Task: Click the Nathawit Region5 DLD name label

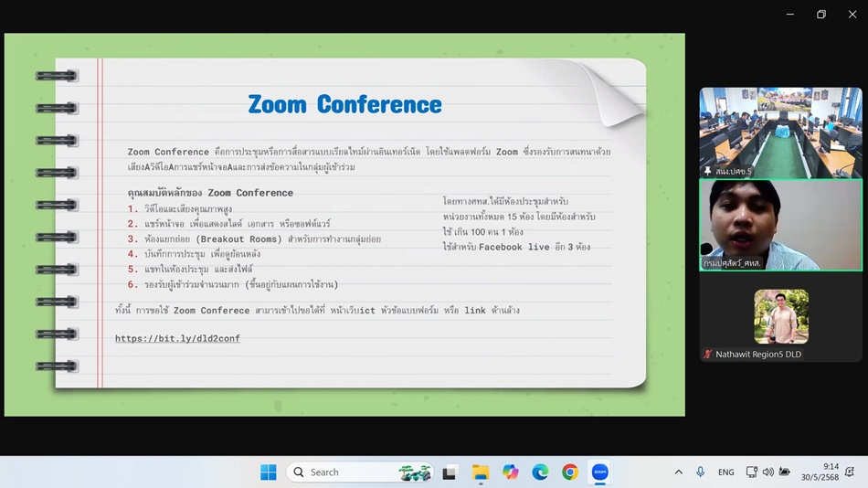Action: [x=758, y=354]
